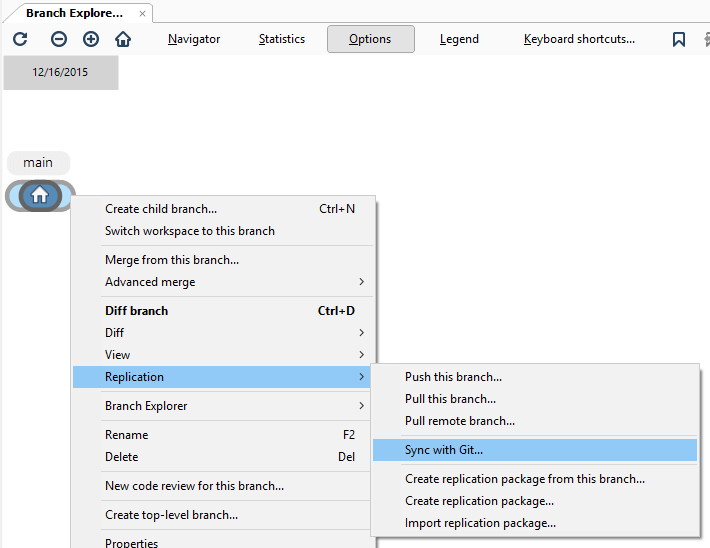Click the home icon in toolbar
This screenshot has width=710, height=548.
pos(123,39)
